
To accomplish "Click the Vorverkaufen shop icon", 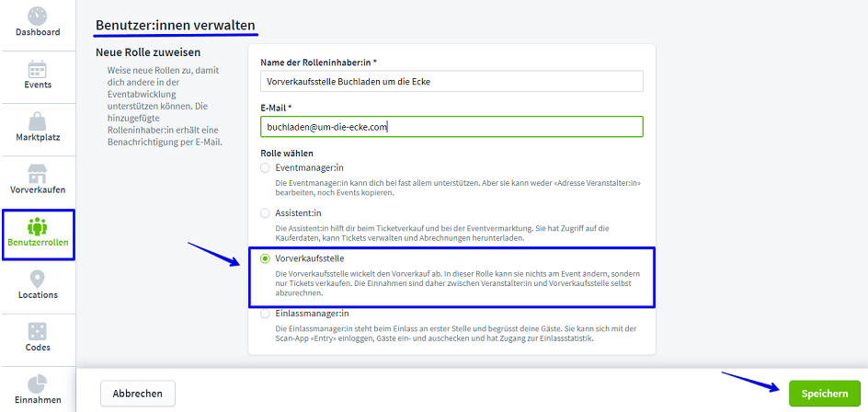I will point(38,174).
